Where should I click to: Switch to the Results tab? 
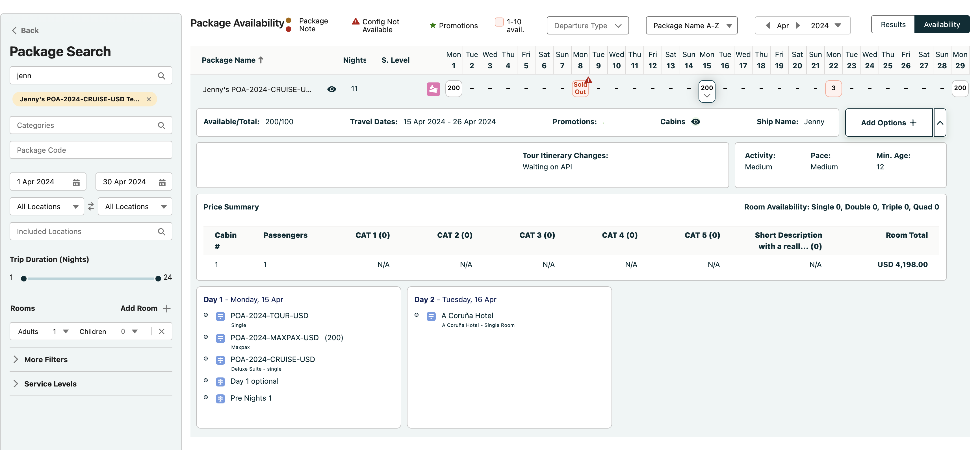[893, 24]
